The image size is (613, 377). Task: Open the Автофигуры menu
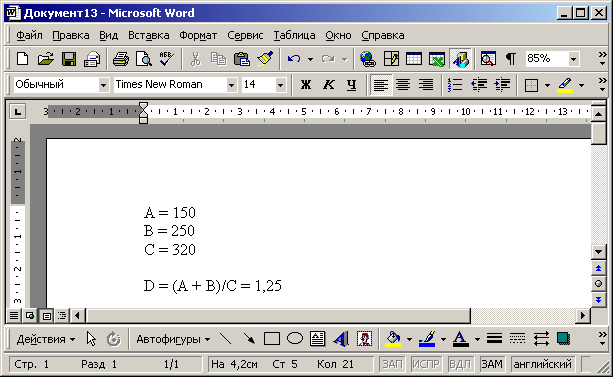click(x=173, y=339)
